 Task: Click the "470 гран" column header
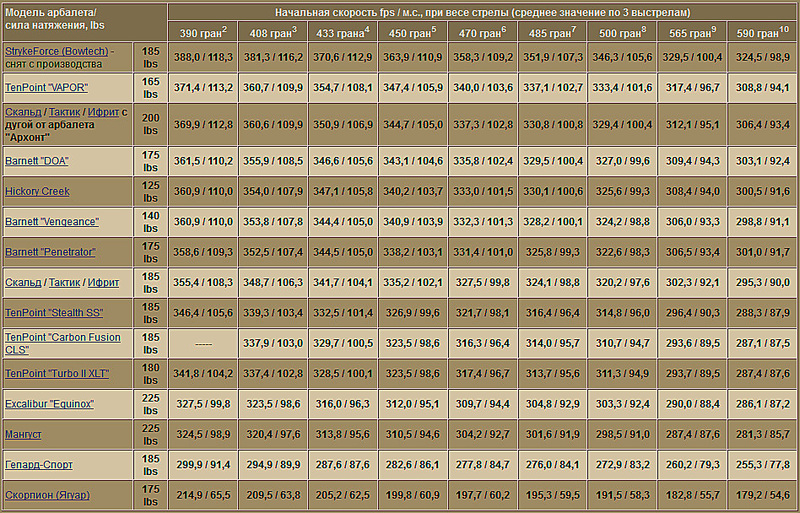pos(483,32)
